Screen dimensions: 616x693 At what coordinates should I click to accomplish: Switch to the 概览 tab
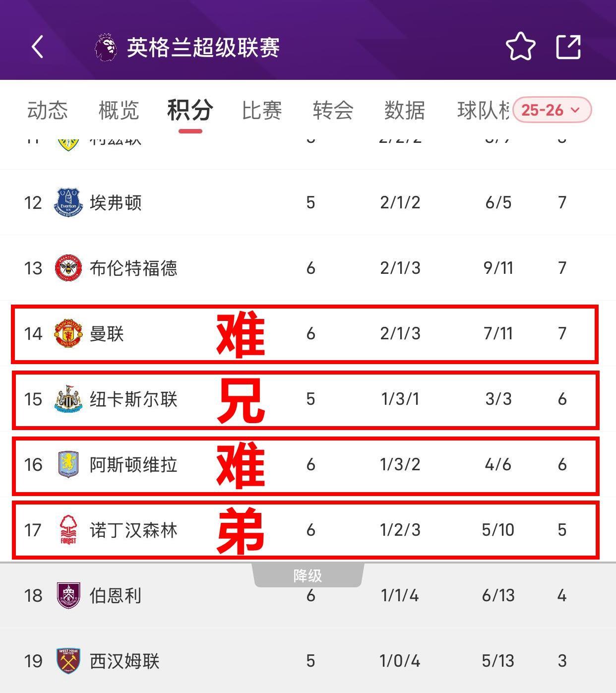(119, 110)
